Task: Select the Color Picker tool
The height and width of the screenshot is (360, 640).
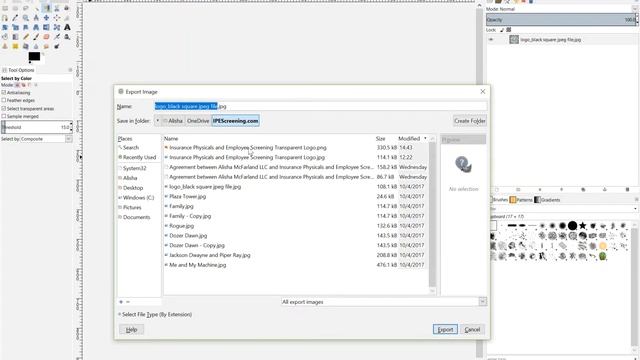Action: (x=15, y=18)
